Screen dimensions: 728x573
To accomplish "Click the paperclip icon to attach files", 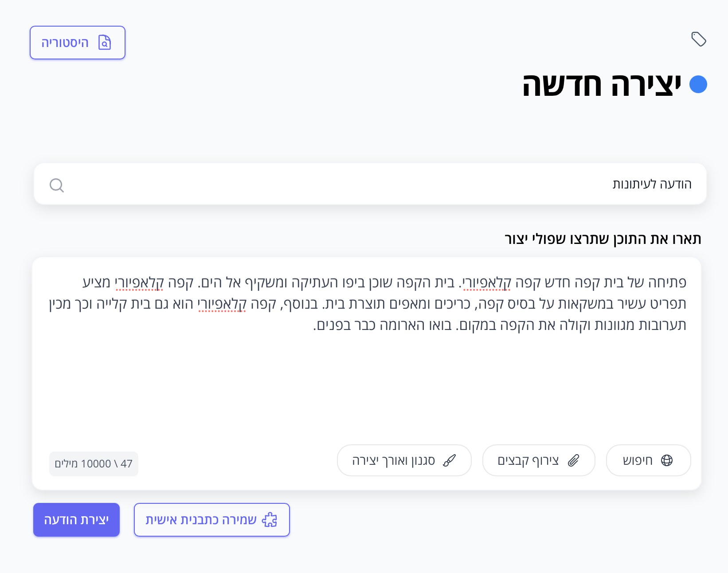I will [574, 460].
